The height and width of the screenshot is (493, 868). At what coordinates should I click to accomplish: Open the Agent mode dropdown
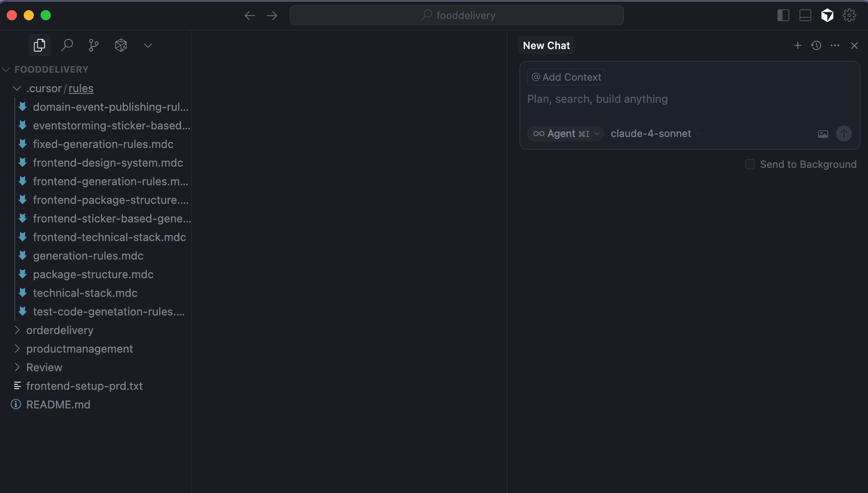pos(566,134)
